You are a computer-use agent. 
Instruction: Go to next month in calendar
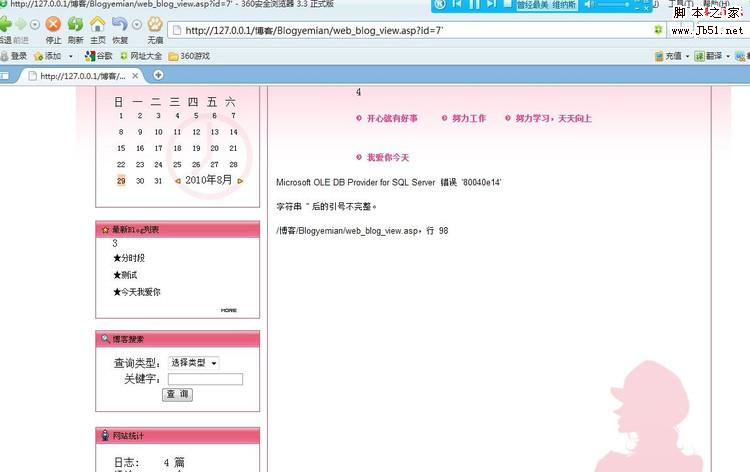pos(240,181)
